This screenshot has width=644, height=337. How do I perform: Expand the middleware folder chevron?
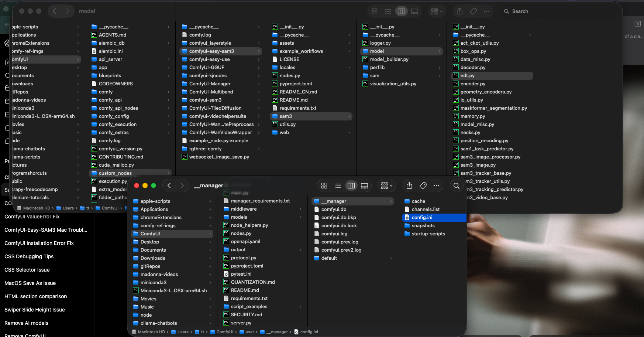pyautogui.click(x=300, y=209)
